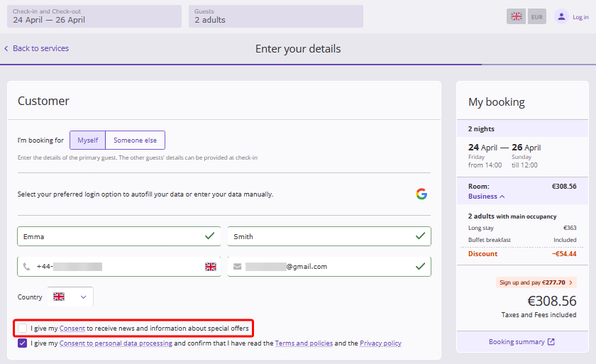Click the UK flag language icon
This screenshot has height=364, width=596.
pos(516,16)
